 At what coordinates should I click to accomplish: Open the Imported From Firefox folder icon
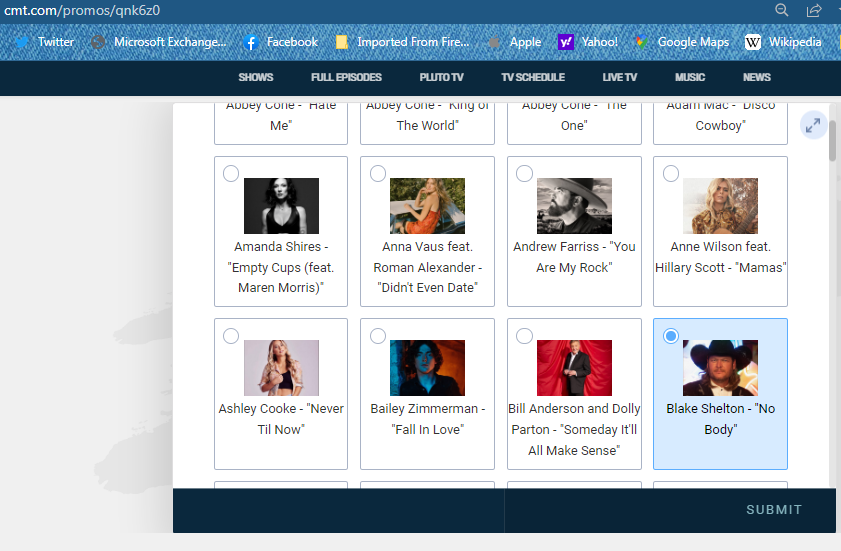pyautogui.click(x=342, y=42)
